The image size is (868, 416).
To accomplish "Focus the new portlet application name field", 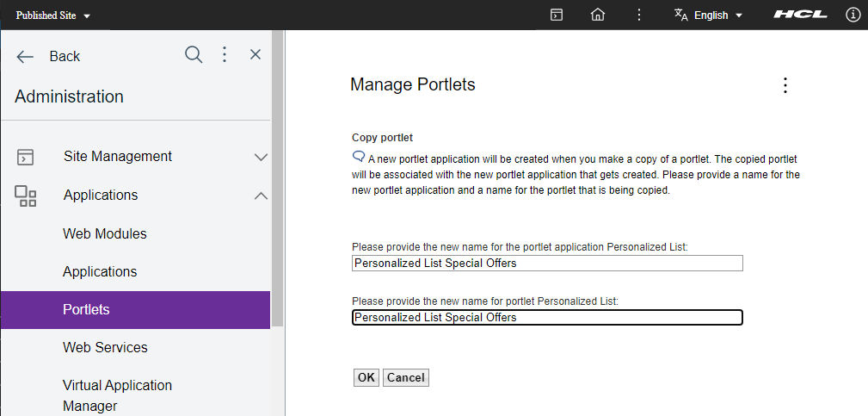I will (547, 263).
